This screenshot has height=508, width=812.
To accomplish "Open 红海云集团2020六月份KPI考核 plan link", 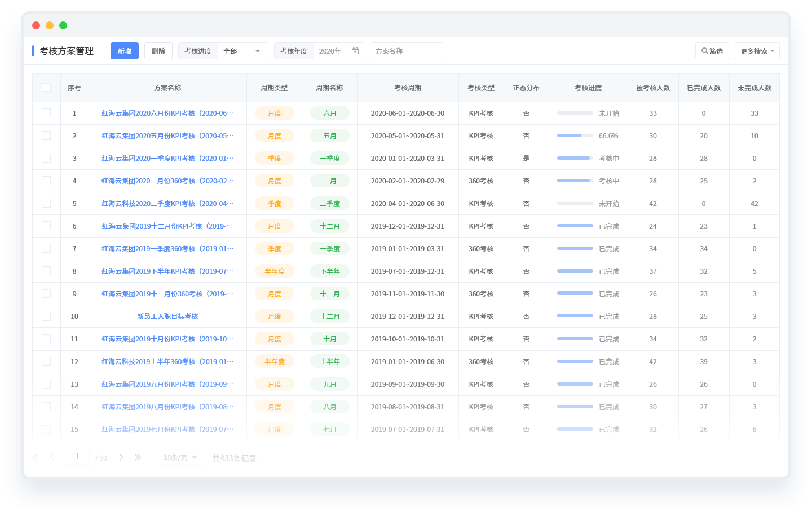I will (x=167, y=113).
